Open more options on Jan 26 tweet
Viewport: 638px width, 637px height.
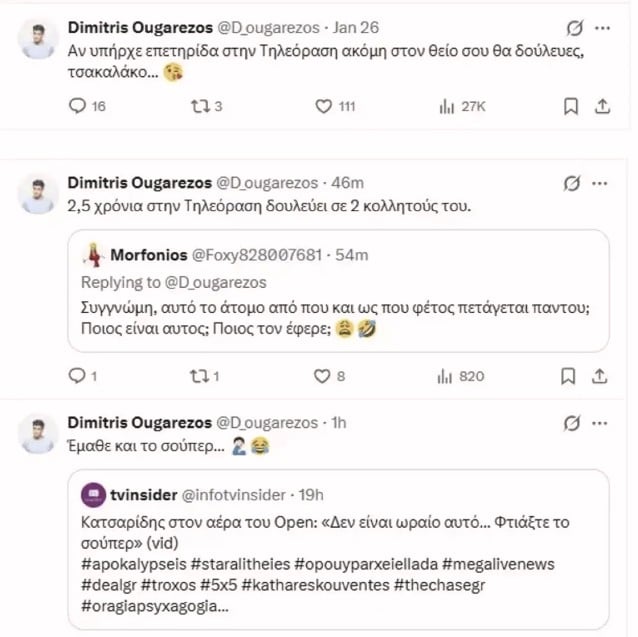point(602,27)
